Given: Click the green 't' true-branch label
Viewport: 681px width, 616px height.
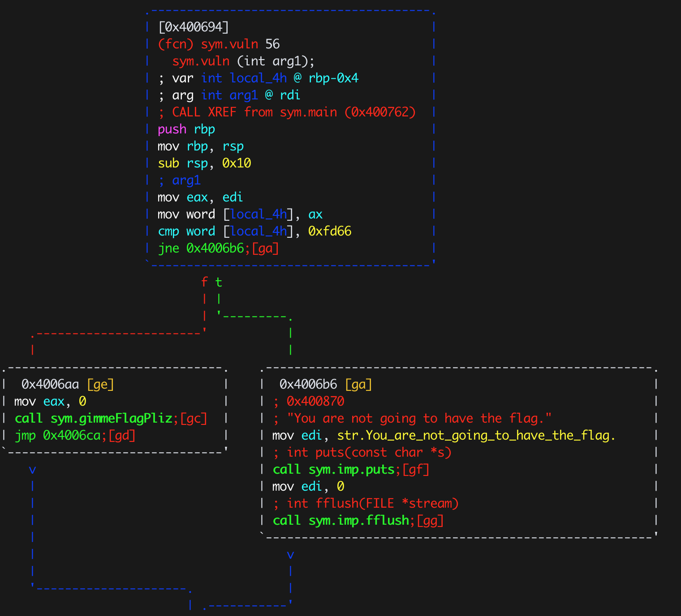Looking at the screenshot, I should click(219, 282).
